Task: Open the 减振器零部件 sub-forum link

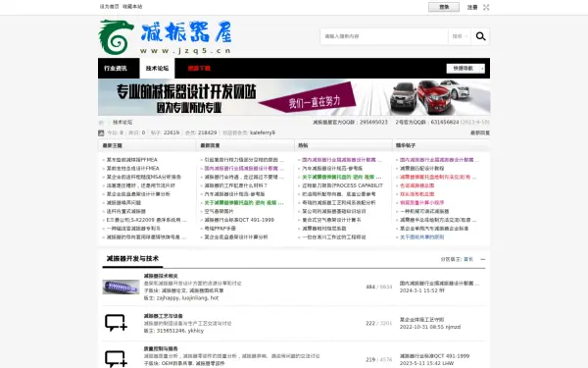Action: tap(210, 363)
